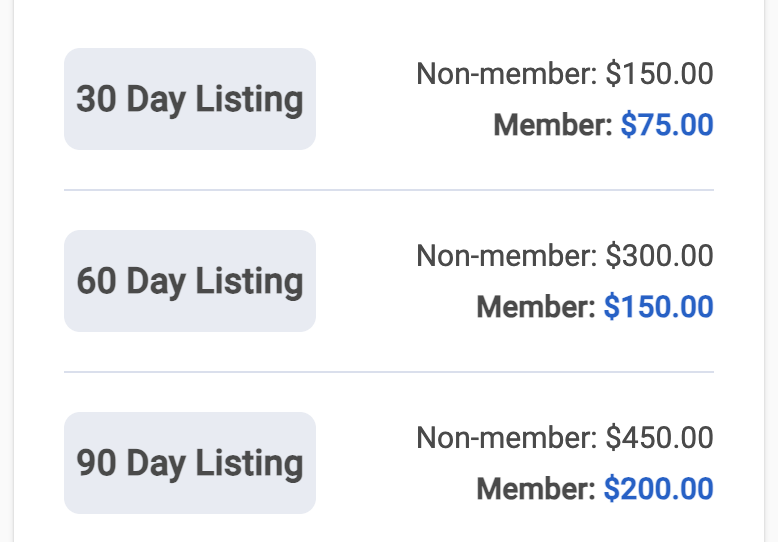Click the bold Member label beside $75.00
Viewport: 778px width, 542px height.
pos(553,124)
